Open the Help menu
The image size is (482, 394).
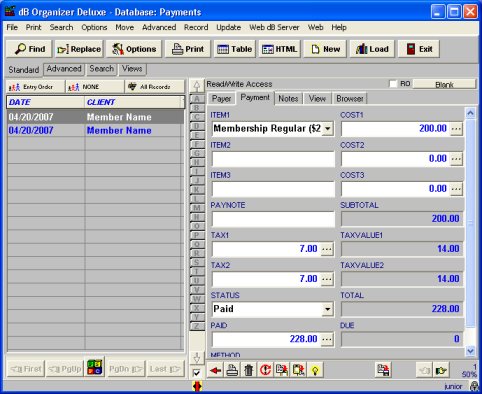(x=339, y=27)
